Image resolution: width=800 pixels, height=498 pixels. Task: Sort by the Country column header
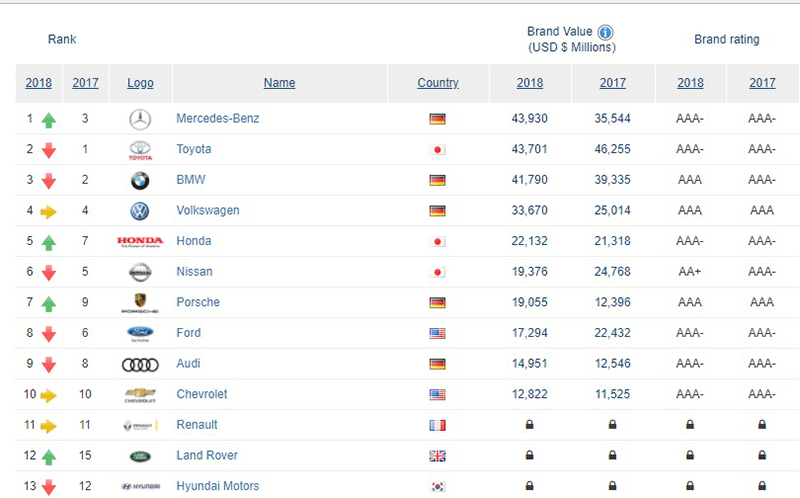coord(438,83)
